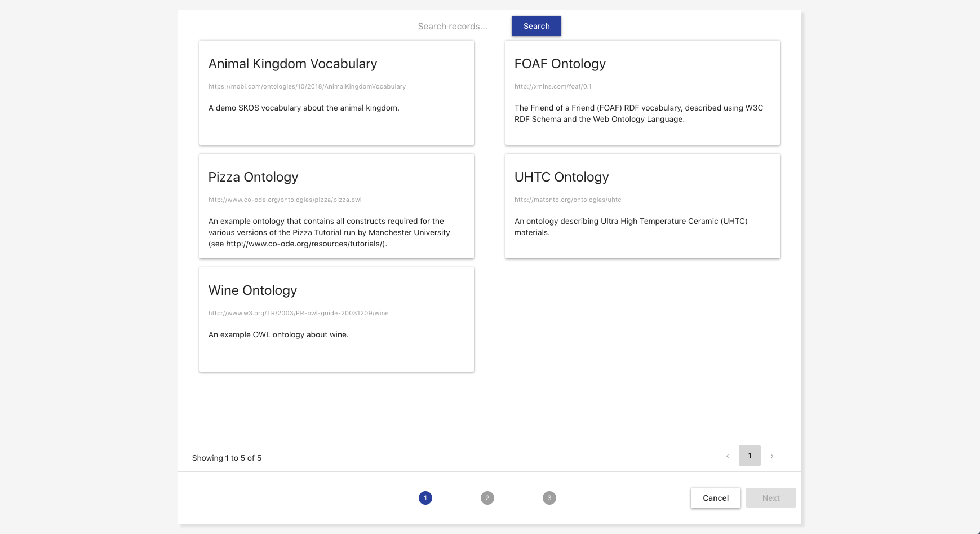980x534 pixels.
Task: Jump to wizard step 3 circle
Action: (x=549, y=498)
